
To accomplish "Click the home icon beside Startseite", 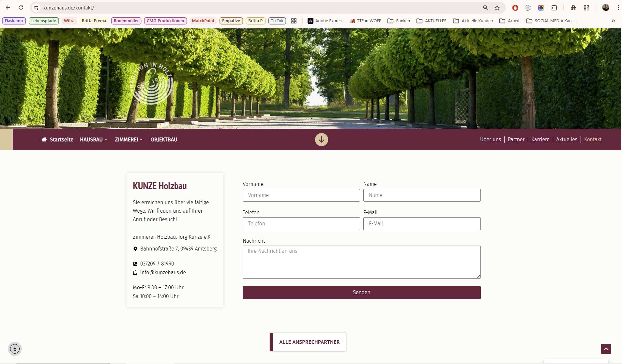I will click(44, 140).
